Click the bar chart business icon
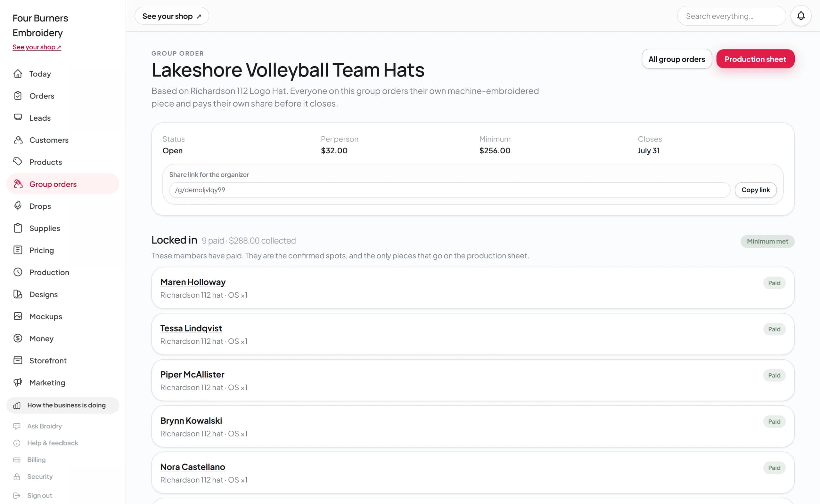The image size is (820, 504). tap(17, 405)
